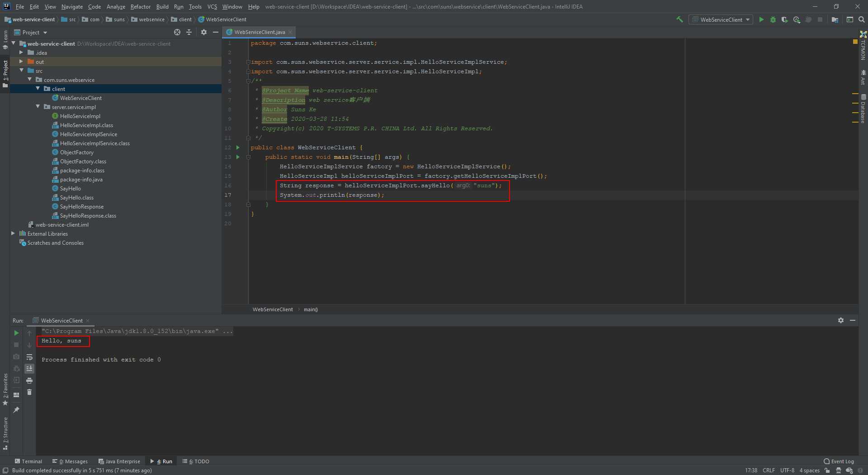Start debugging with the bug icon
Viewport: 868px width, 475px height.
coord(773,19)
